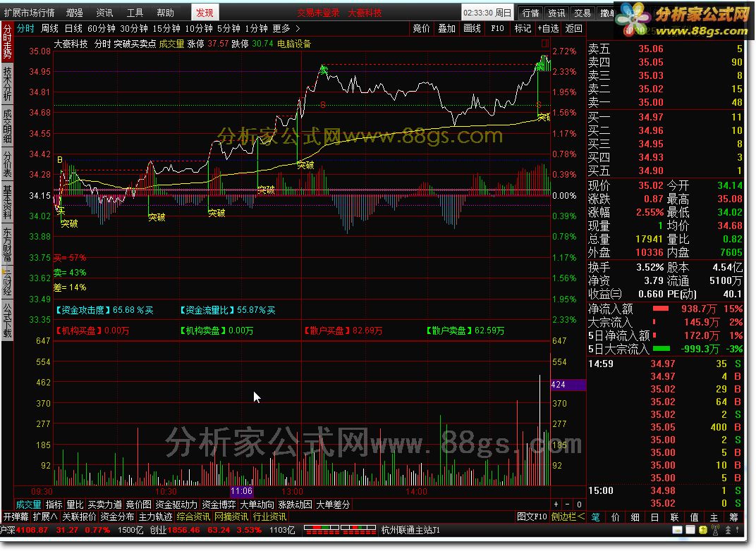Screen dimensions: 756x551
Task: Click the plus zoom button below volume chart
Action: click(556, 504)
